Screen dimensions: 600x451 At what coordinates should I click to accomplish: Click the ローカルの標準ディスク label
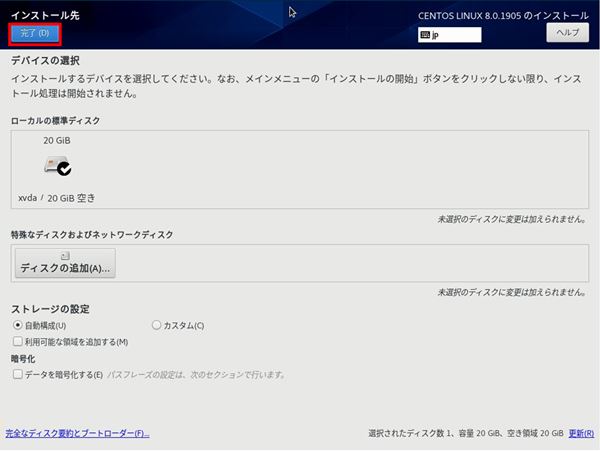click(x=55, y=121)
